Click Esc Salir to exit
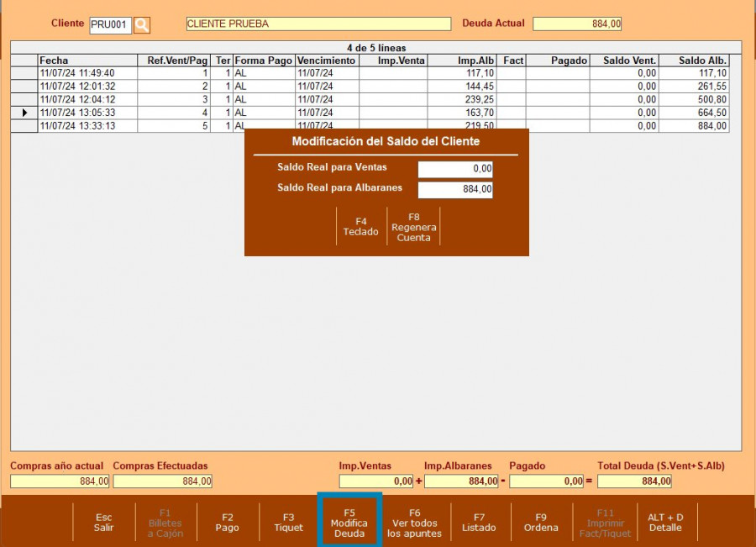The width and height of the screenshot is (756, 547). tap(103, 523)
